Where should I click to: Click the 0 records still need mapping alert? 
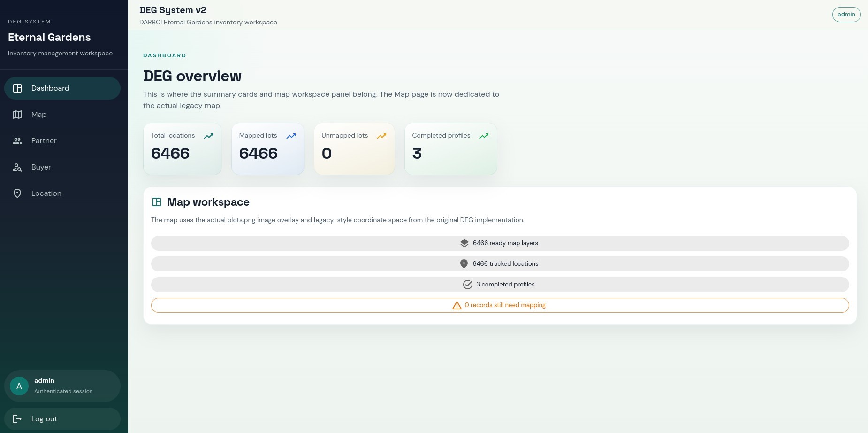pos(500,305)
